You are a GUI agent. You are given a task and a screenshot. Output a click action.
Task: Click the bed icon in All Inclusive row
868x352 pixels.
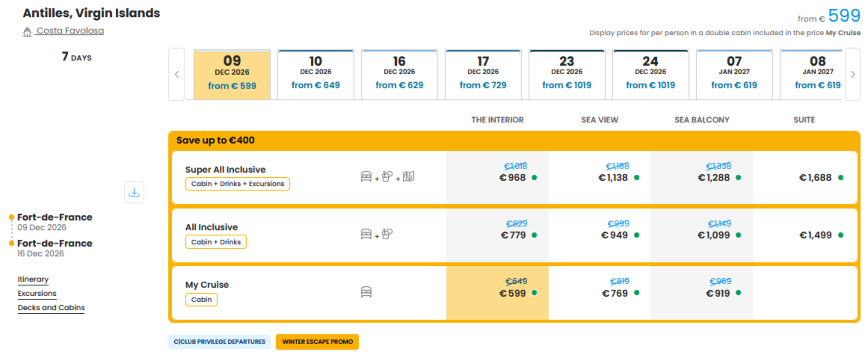[x=366, y=234]
